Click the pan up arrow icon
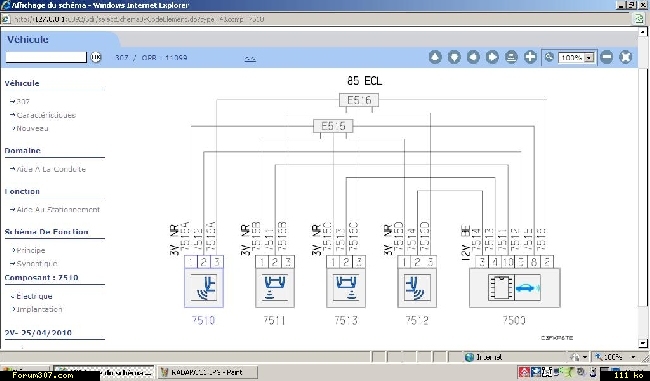Viewport: 650px width, 381px height. [435, 57]
